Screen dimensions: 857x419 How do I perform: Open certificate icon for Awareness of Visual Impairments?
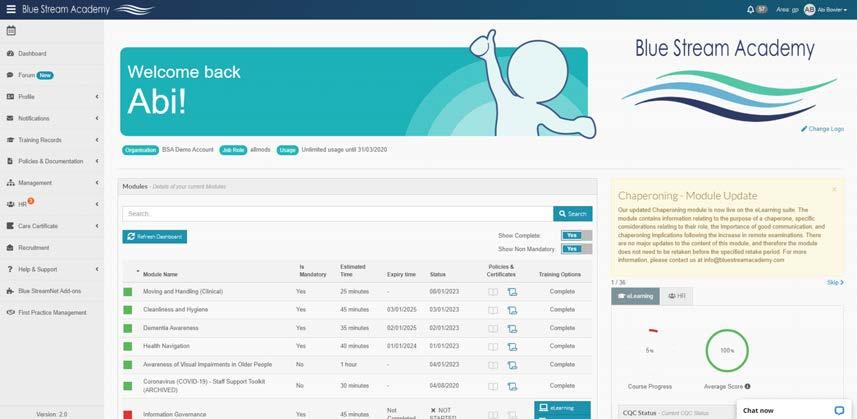click(512, 365)
